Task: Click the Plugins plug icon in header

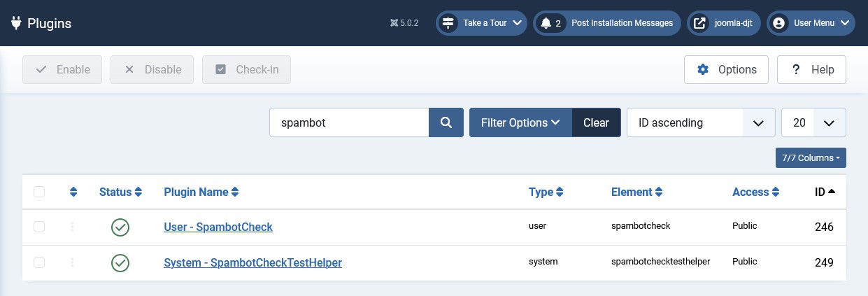Action: pyautogui.click(x=16, y=23)
